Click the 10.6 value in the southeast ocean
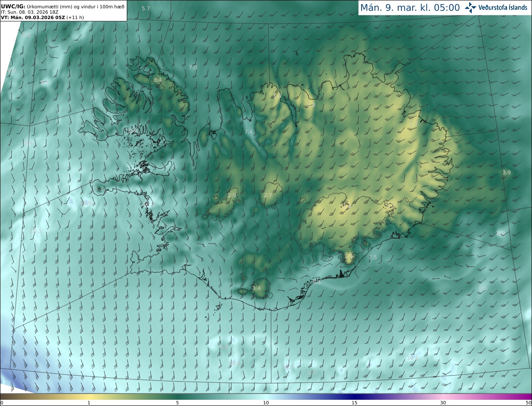Image resolution: width=532 pixels, height=406 pixels. tap(412, 358)
